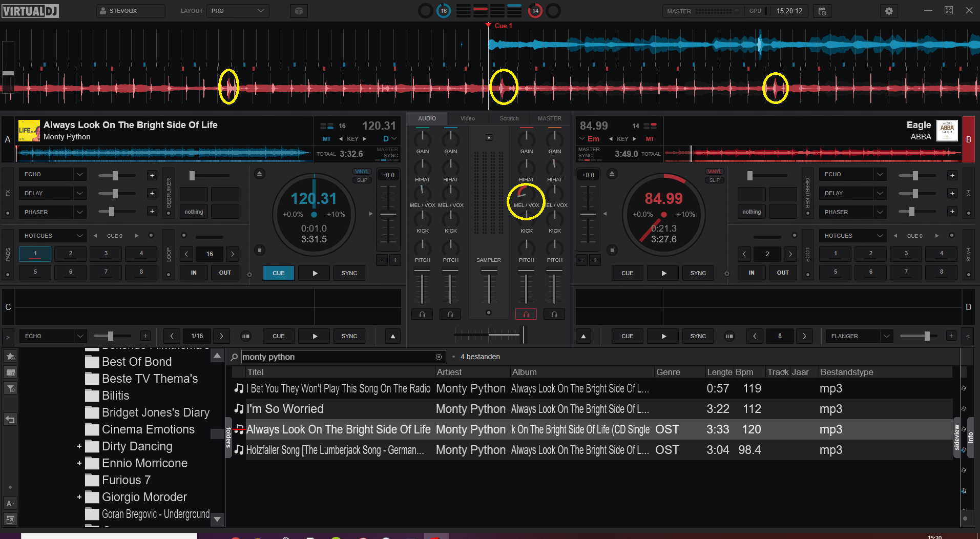
Task: Expand the Giorgio Moroder folder
Action: 79,497
